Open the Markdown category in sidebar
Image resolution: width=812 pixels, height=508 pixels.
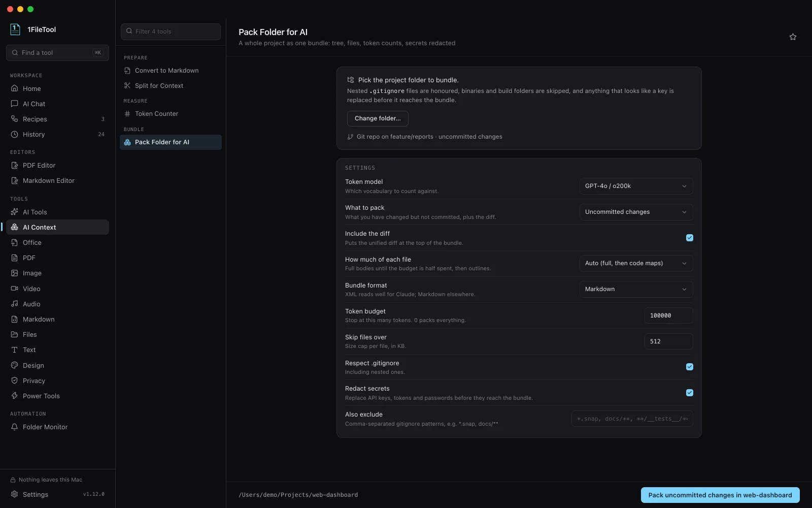[57, 319]
